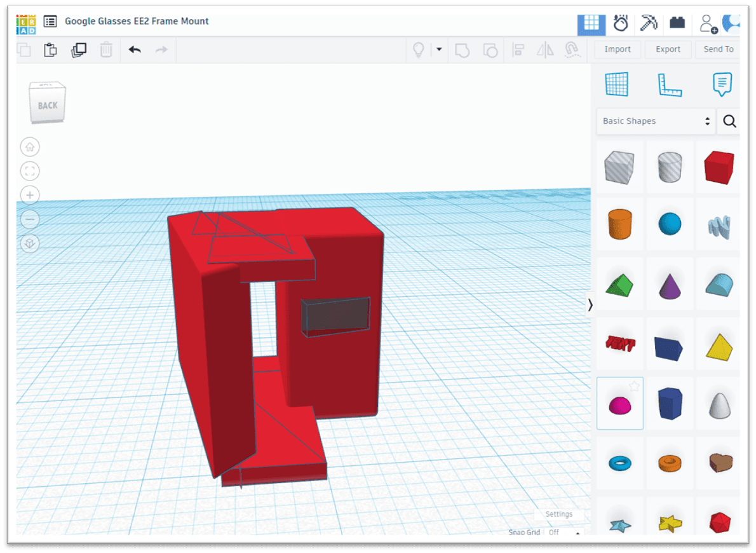
Task: Invite a collaborator with add person icon
Action: point(708,24)
